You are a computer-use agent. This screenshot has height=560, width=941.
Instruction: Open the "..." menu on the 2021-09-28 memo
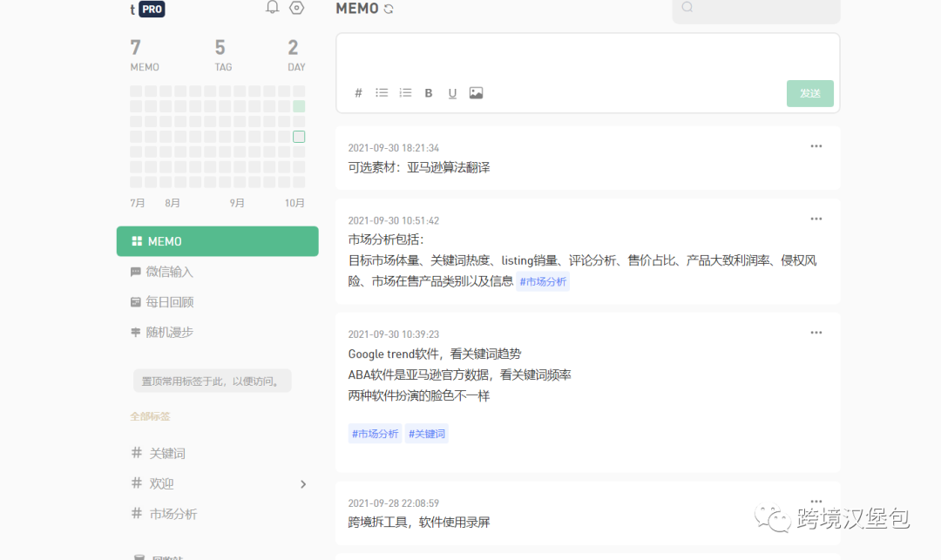(816, 501)
